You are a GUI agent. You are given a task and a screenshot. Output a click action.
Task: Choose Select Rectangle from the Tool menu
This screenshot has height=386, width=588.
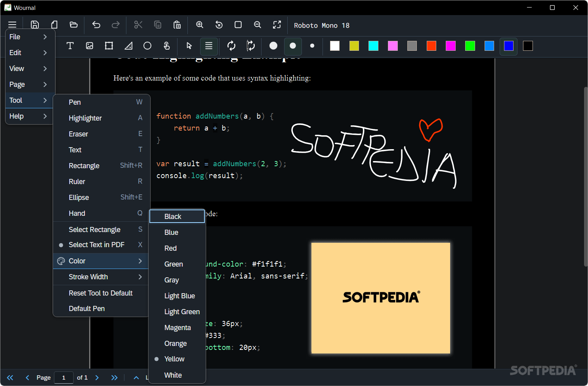pos(101,229)
